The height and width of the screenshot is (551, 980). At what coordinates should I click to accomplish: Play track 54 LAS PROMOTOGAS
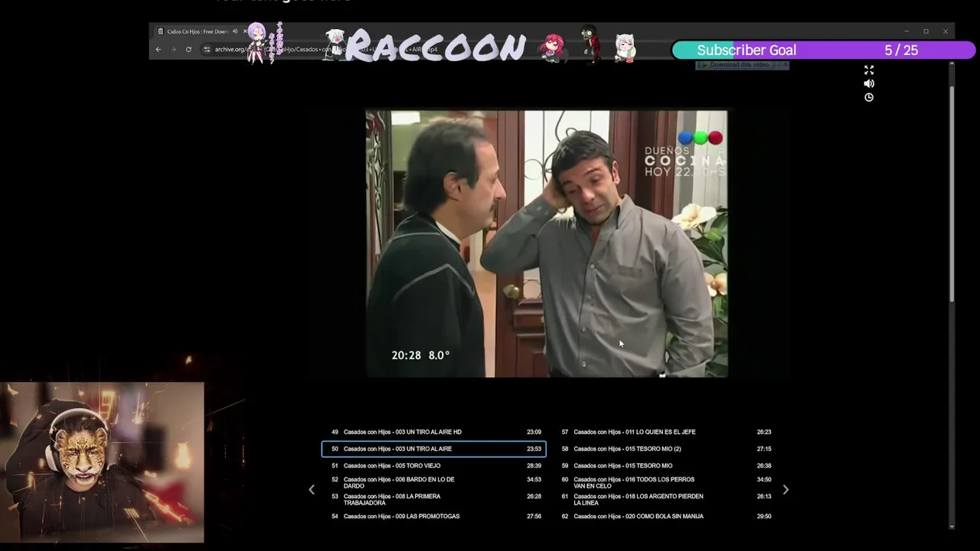(435, 516)
